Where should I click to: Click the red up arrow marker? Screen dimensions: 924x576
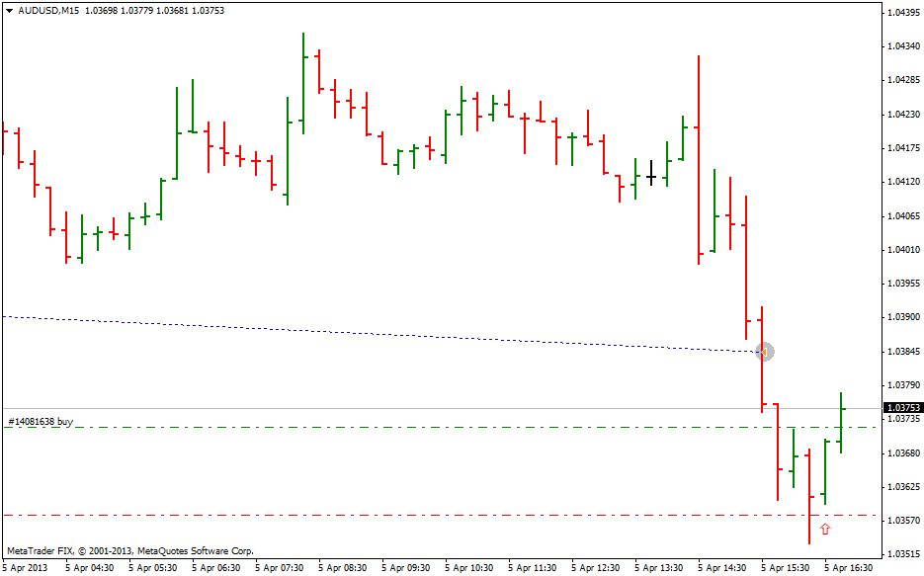pyautogui.click(x=825, y=529)
